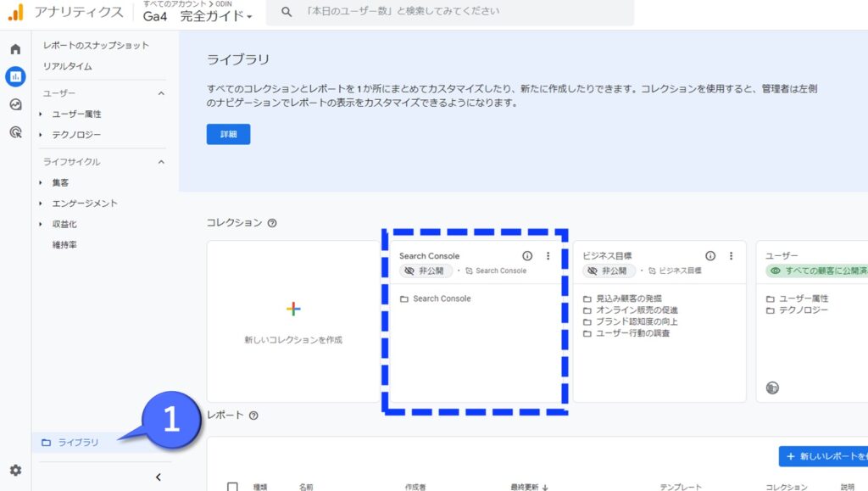Open the Explore icon in left rail
Screen dimensions: 868x491
point(15,104)
